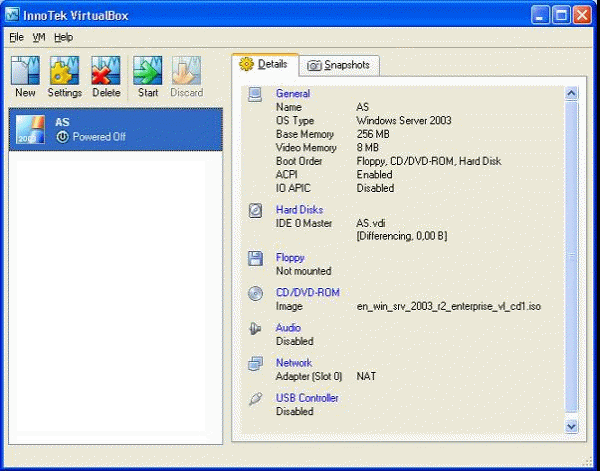Maximize the VirtualBox window
Screen dimensions: 600x471
[561, 15]
